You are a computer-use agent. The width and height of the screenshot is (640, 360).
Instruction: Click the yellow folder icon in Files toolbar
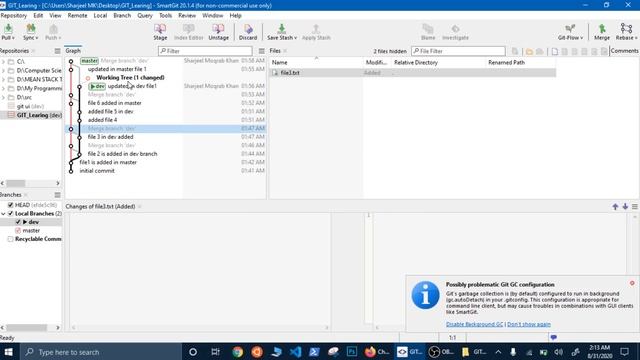tap(529, 51)
